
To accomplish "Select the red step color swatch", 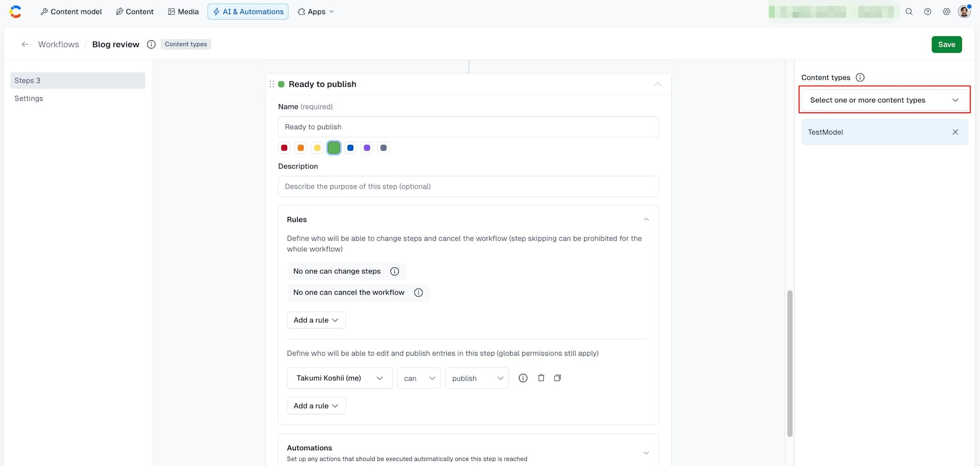I will 284,147.
